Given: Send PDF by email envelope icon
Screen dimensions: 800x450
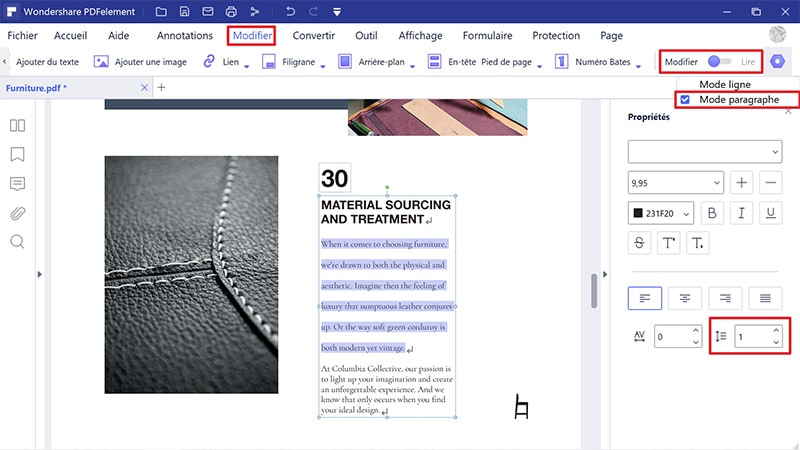Looking at the screenshot, I should tap(208, 11).
